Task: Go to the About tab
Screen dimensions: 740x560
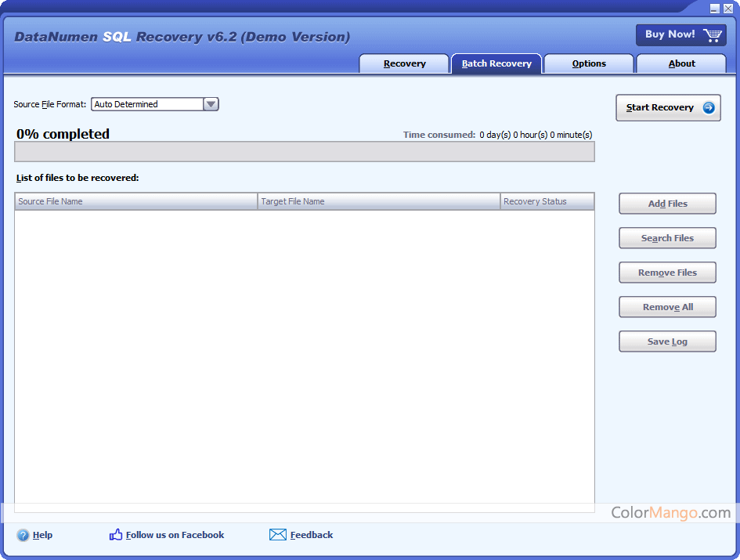Action: click(x=681, y=64)
